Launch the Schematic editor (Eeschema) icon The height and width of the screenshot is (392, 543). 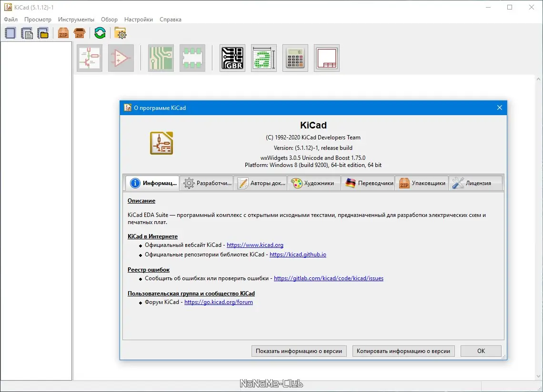pos(90,58)
